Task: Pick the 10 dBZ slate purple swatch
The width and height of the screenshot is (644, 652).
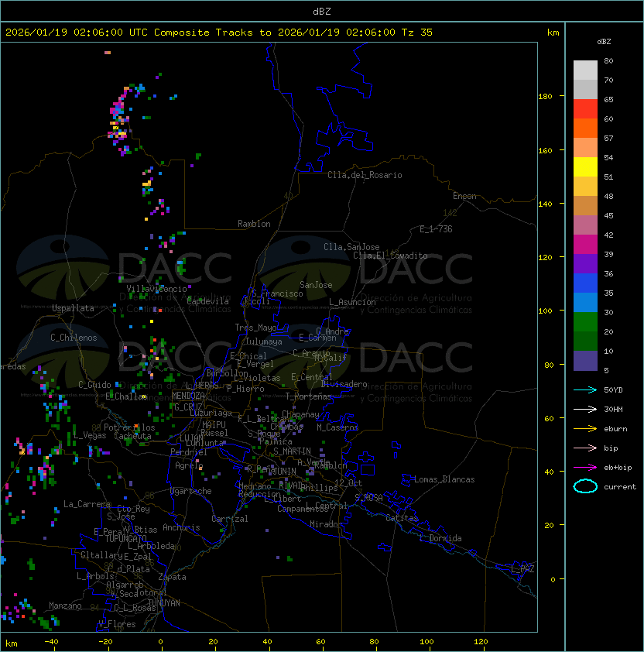Action: [x=585, y=360]
